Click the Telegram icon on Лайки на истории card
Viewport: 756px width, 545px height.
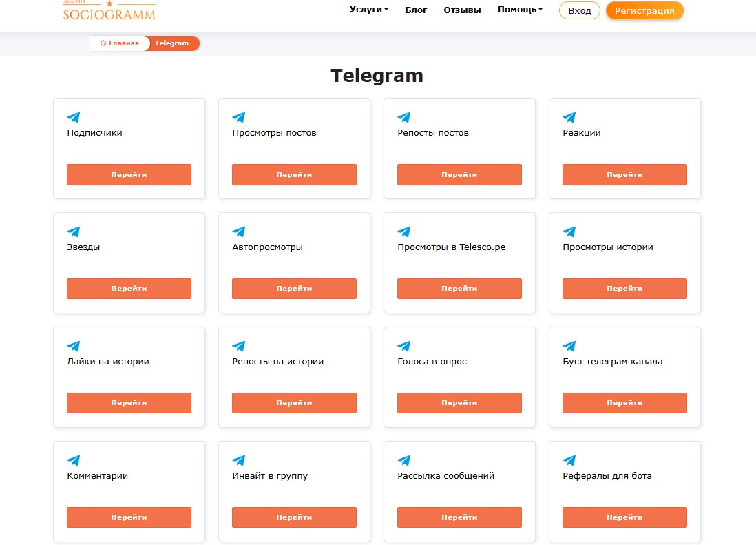(x=74, y=346)
